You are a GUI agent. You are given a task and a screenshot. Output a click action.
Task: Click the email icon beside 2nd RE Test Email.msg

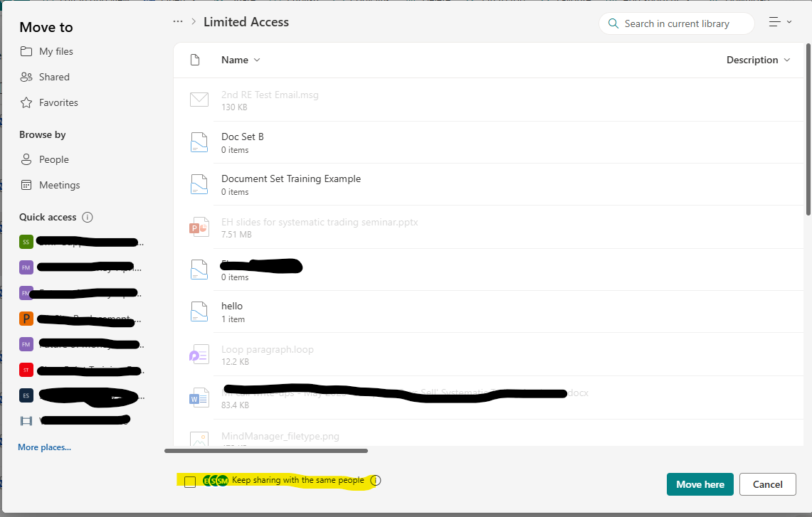199,100
